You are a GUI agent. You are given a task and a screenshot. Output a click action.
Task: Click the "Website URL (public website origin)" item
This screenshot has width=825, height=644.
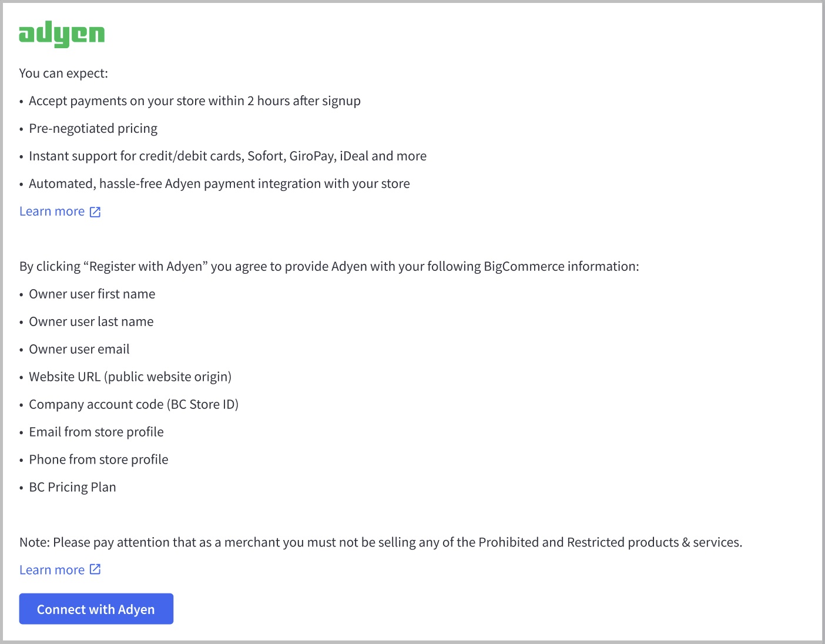tap(130, 377)
